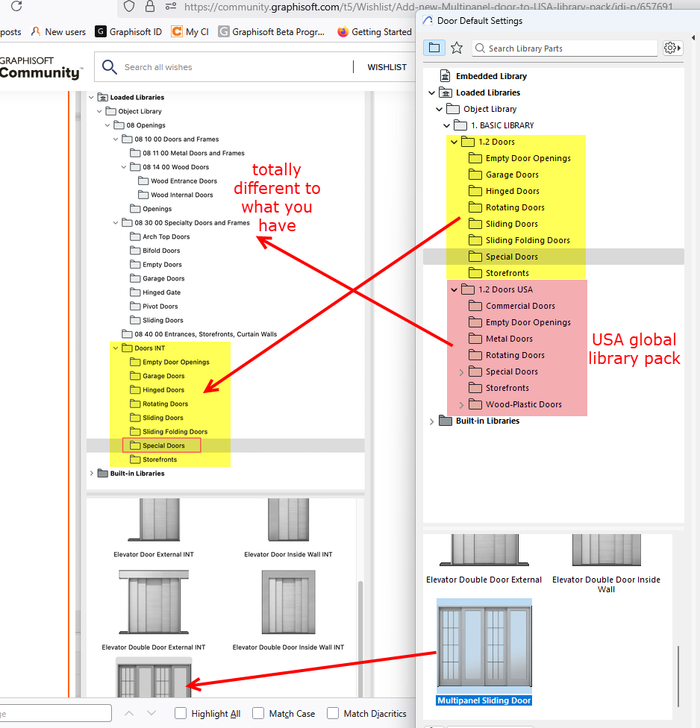View the padlock site security info
The height and width of the screenshot is (728, 700).
point(149,7)
